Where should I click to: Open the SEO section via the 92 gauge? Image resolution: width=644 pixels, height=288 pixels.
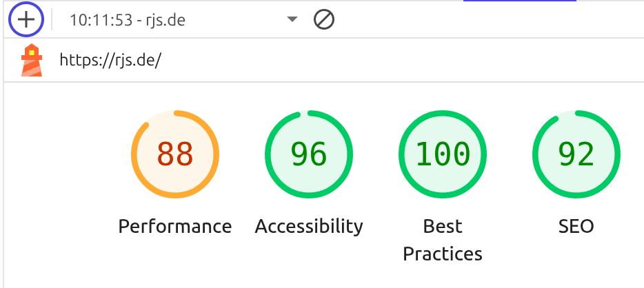pyautogui.click(x=576, y=154)
